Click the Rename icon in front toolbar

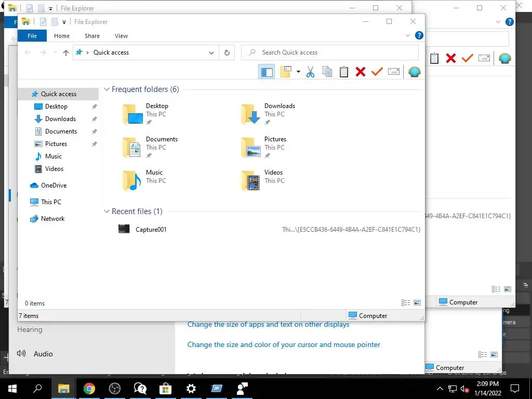394,72
